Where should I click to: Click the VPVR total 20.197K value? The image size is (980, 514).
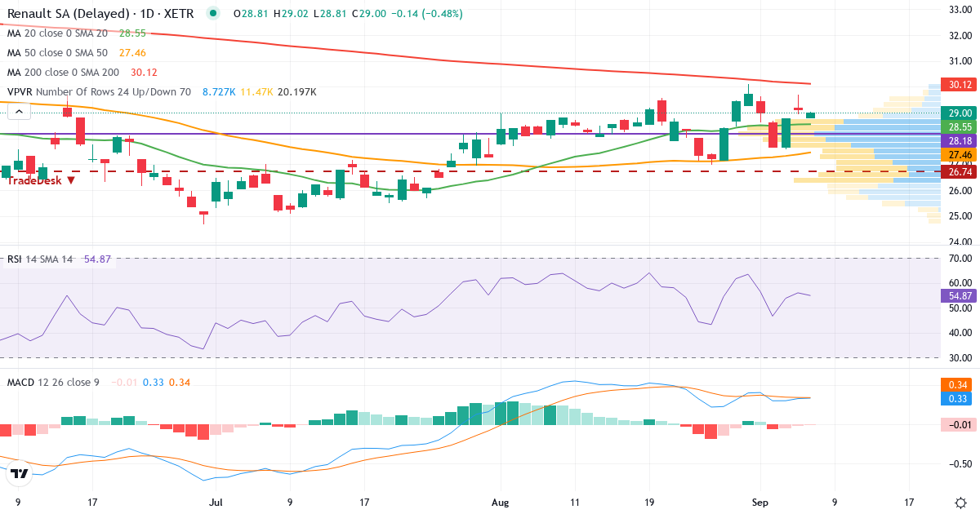coord(296,92)
